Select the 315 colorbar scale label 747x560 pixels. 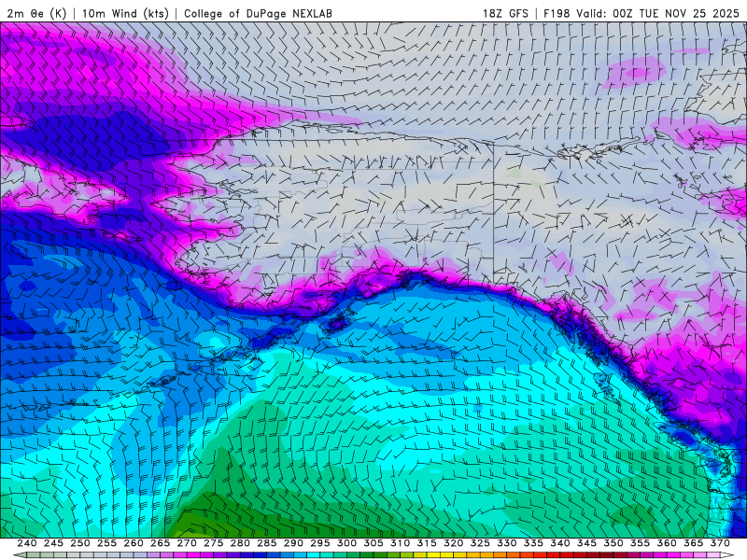pyautogui.click(x=427, y=543)
